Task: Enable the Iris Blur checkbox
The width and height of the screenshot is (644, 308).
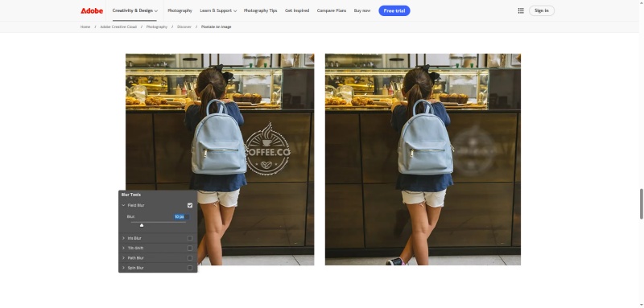Action: point(190,238)
